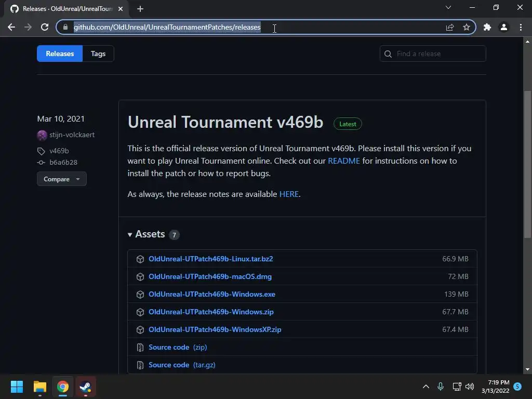Download OldUnreal-UTPatch469b-Linux.tar.bz2
This screenshot has width=532, height=399.
[211, 259]
